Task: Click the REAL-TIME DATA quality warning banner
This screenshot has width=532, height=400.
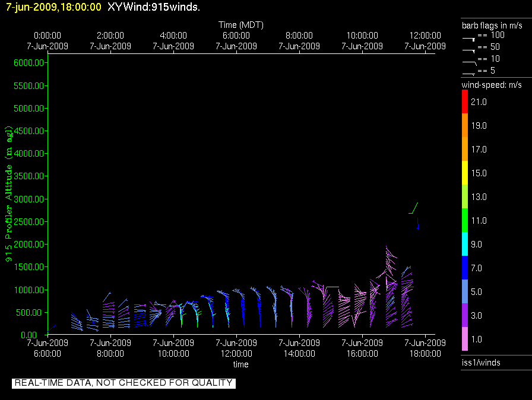Action: pos(123,383)
